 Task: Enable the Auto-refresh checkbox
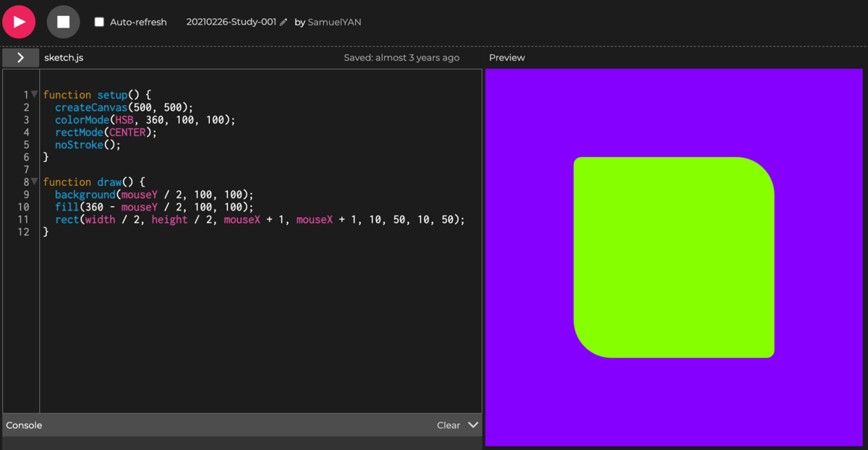tap(99, 22)
